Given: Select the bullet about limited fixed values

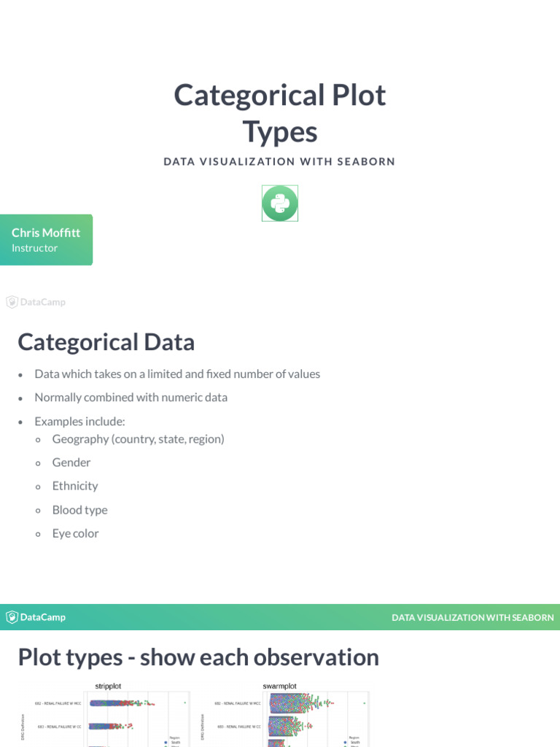Looking at the screenshot, I should (177, 374).
